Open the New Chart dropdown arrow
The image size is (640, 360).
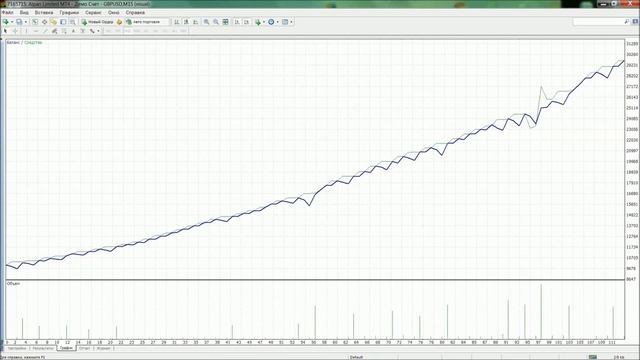(12, 22)
